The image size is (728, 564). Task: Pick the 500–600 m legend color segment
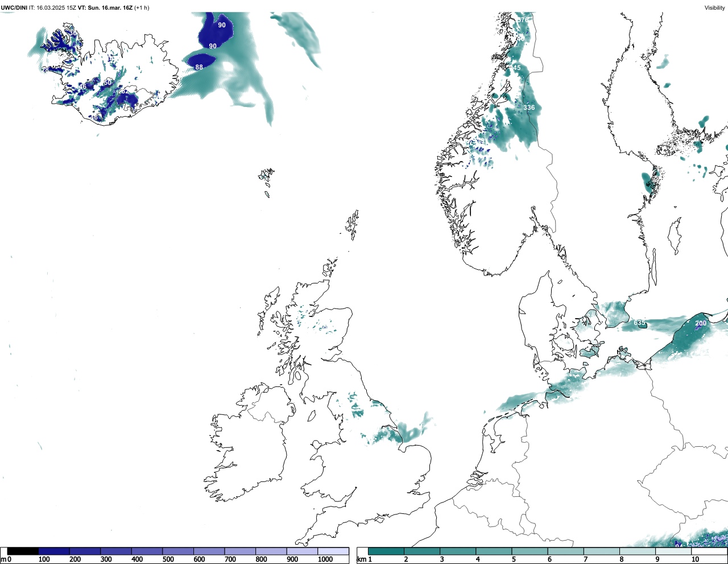pyautogui.click(x=178, y=551)
